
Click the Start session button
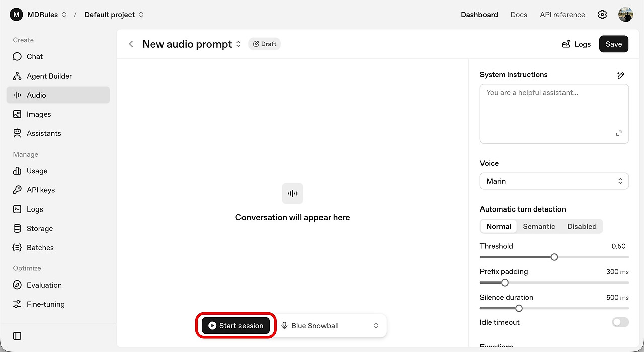click(x=236, y=326)
